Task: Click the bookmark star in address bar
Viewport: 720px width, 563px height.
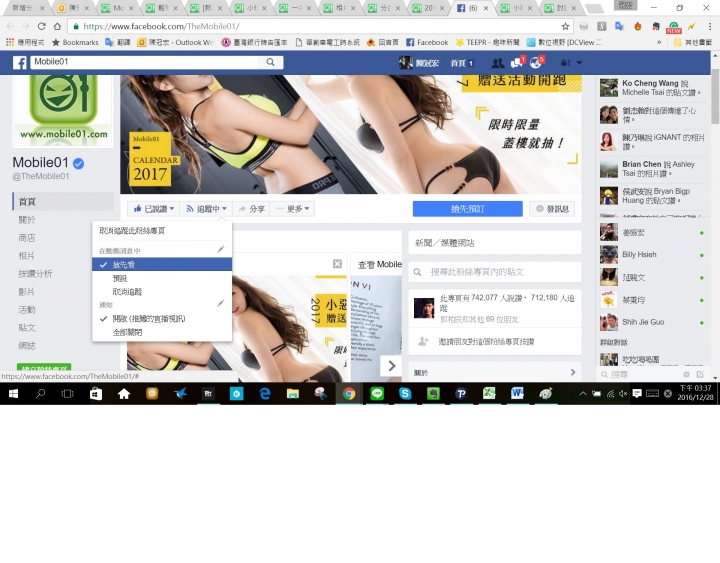Action: point(565,26)
